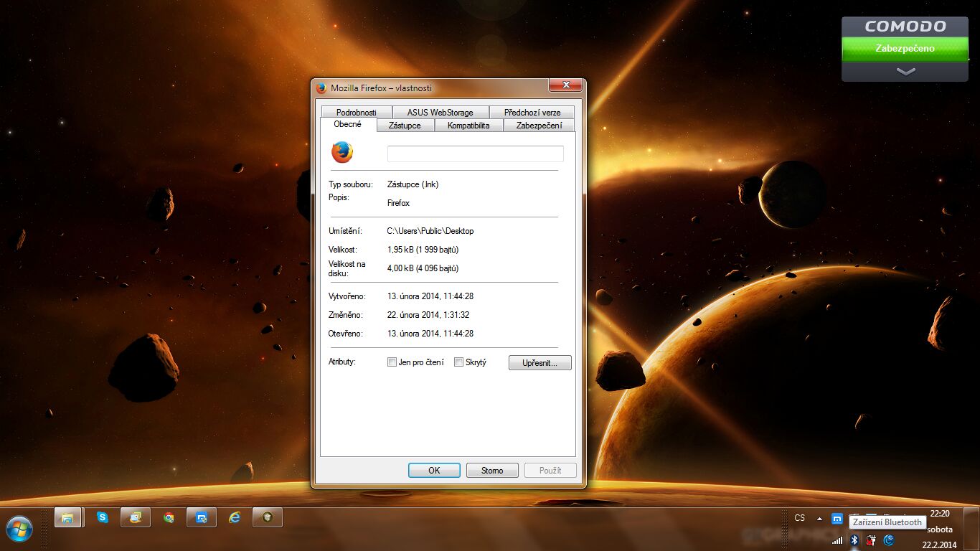Click the Upřesnit... button
The height and width of the screenshot is (551, 980).
[540, 363]
